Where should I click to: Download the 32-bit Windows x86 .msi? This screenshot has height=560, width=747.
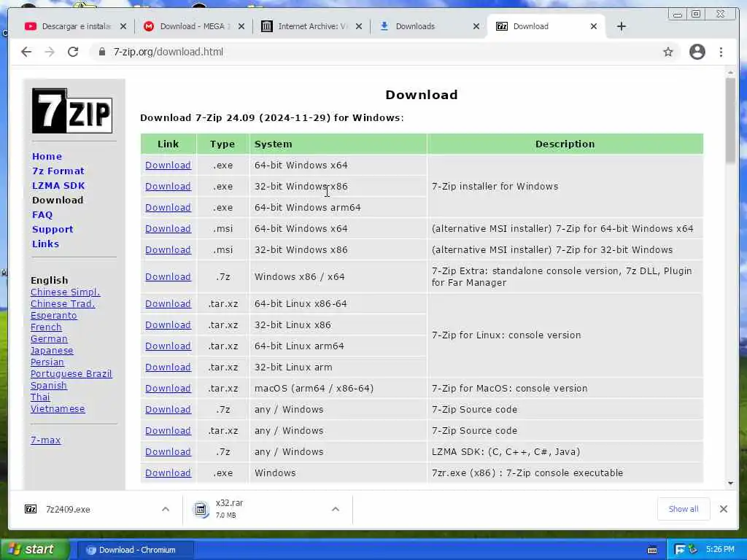168,249
